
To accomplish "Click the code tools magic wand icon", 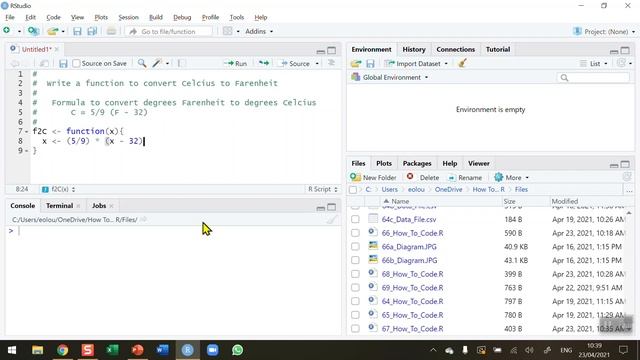I will 157,63.
